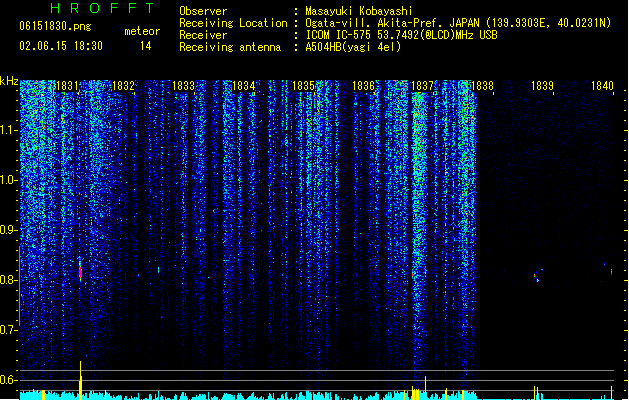Click the meteor echo below the 1839 marker
The image size is (629, 400).
[x=538, y=276]
